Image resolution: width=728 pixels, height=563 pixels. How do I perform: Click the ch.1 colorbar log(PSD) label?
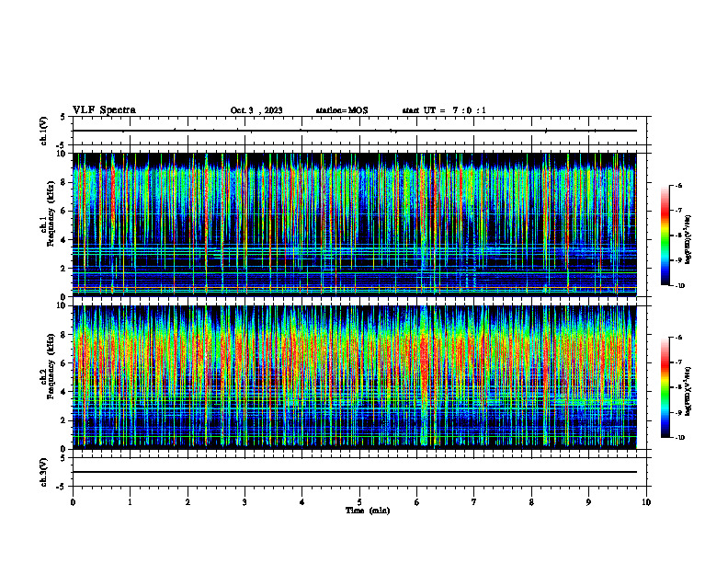tap(688, 240)
